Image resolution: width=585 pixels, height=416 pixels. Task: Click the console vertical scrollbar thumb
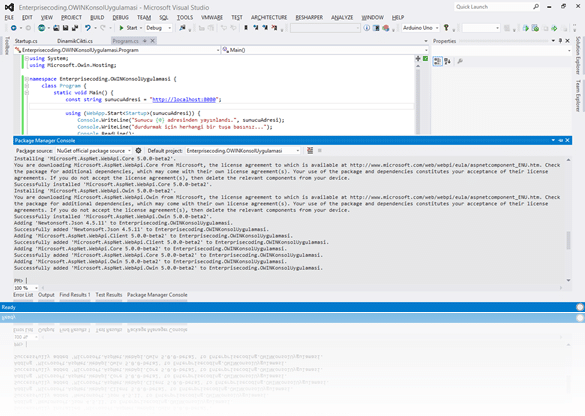568,240
